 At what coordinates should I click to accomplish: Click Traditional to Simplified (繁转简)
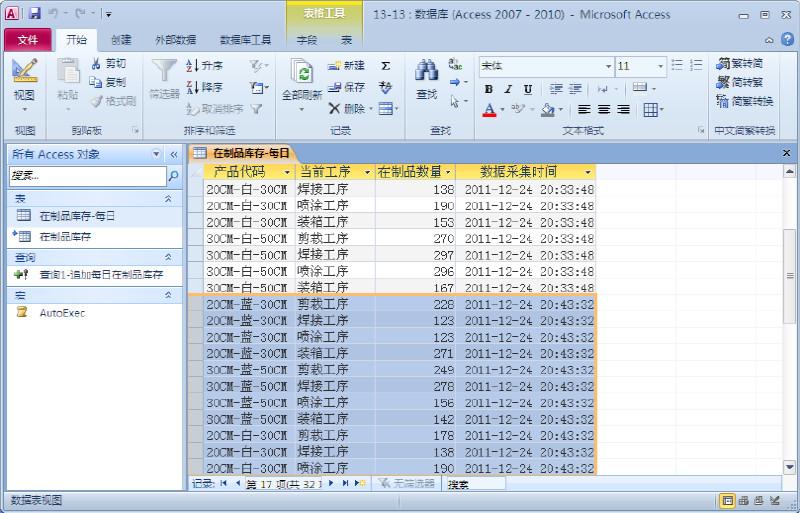pos(740,63)
